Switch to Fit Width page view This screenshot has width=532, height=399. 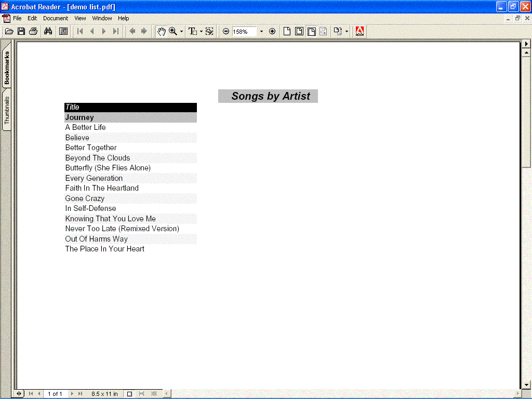(x=311, y=31)
